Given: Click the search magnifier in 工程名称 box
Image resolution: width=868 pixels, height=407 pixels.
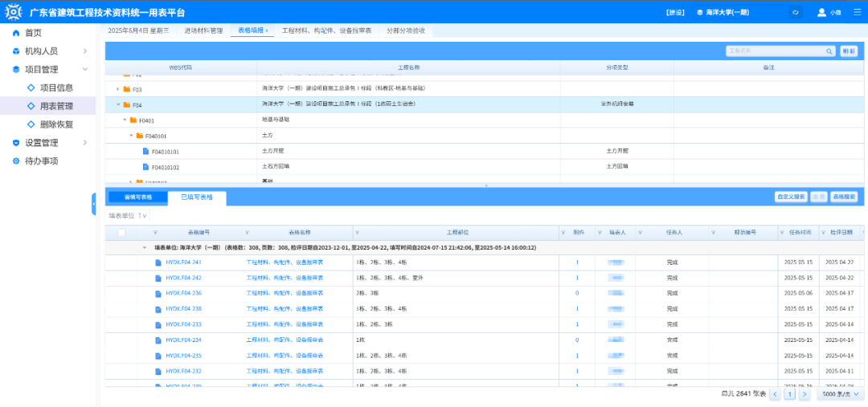Looking at the screenshot, I should pos(829,51).
